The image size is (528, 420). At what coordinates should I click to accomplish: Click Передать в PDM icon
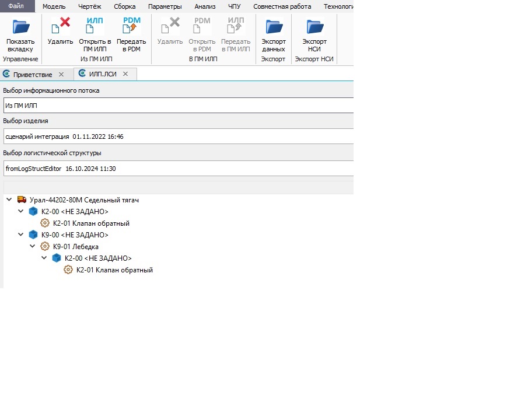click(131, 26)
